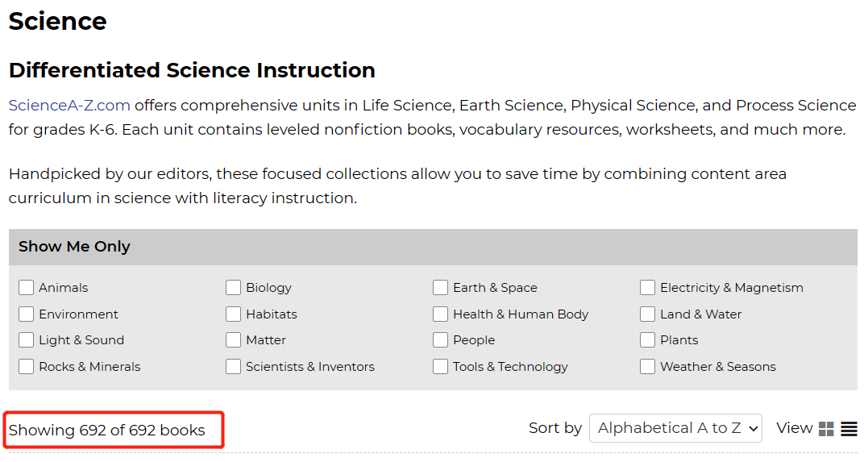Select the Matter filter checkbox
The width and height of the screenshot is (868, 462).
point(234,340)
